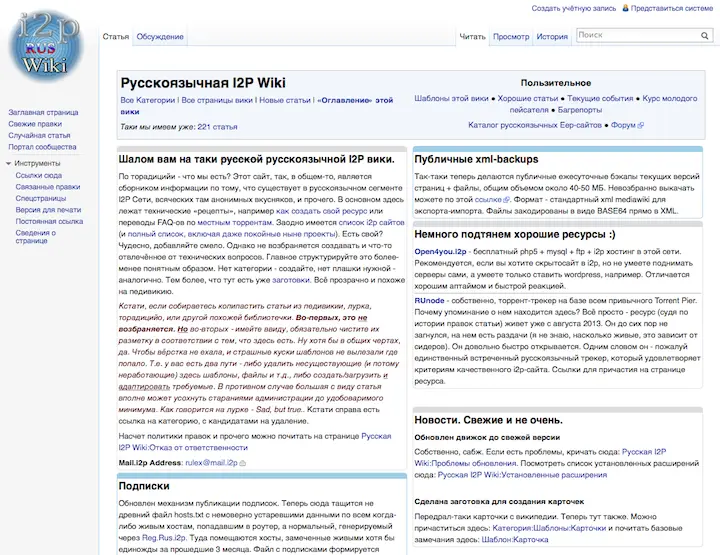Open Версия для печати link

tap(48, 209)
